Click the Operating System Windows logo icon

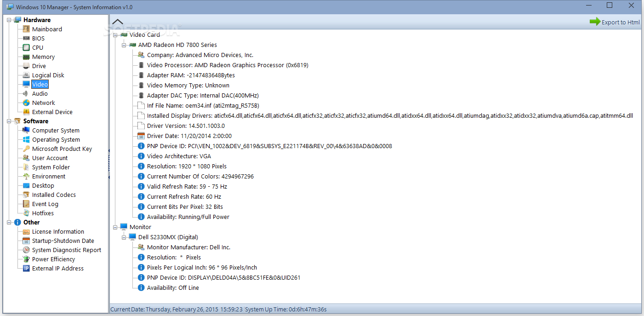coord(26,139)
